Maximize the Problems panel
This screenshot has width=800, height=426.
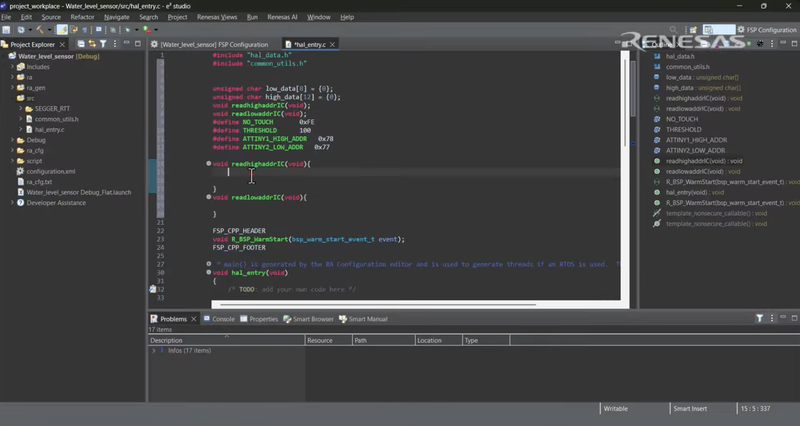[794, 318]
